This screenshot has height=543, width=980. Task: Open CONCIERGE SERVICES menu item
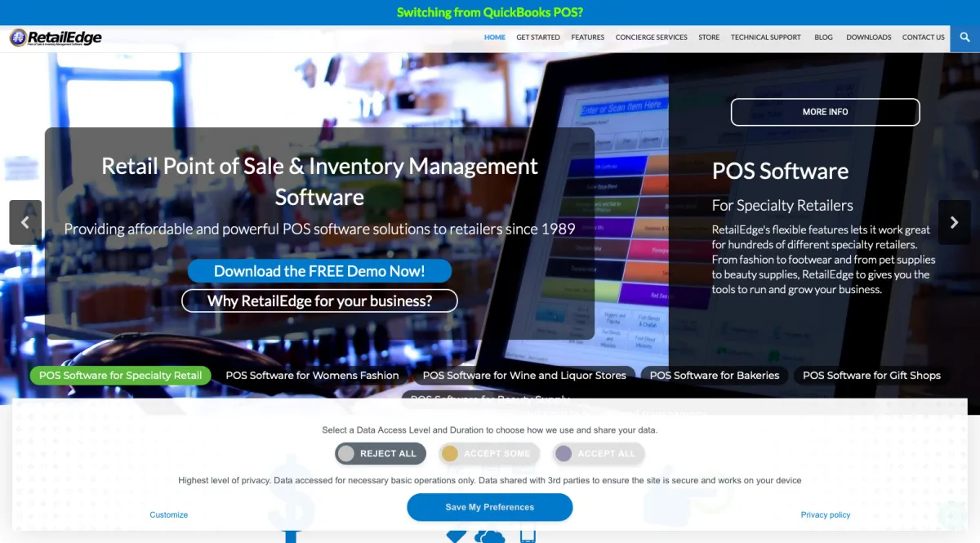coord(652,38)
